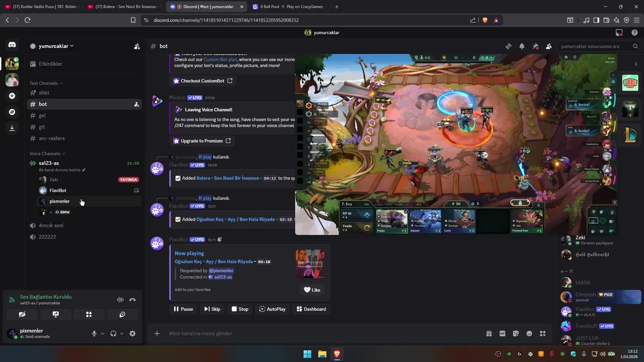Share your screen in voice panel
This screenshot has width=644, height=362.
tap(55, 314)
